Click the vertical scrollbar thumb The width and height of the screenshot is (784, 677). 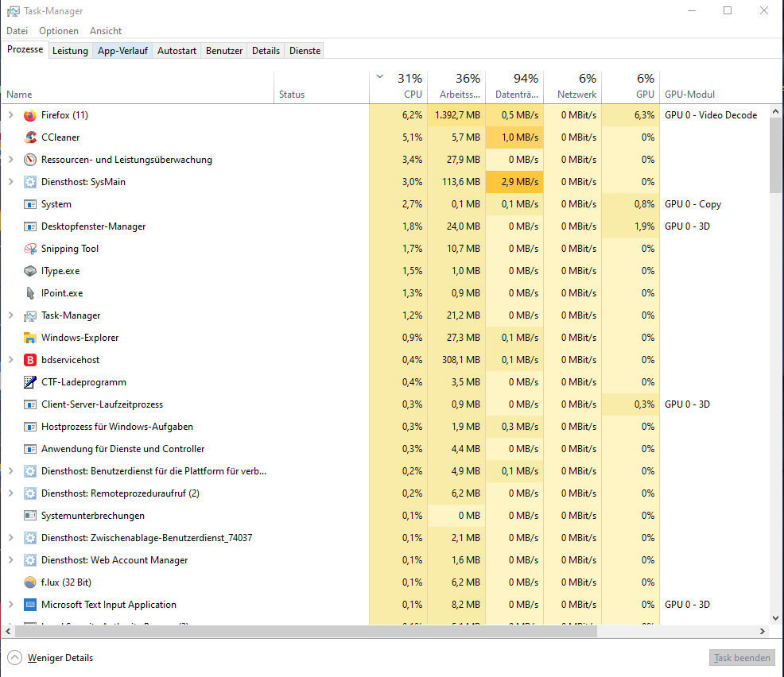[775, 155]
